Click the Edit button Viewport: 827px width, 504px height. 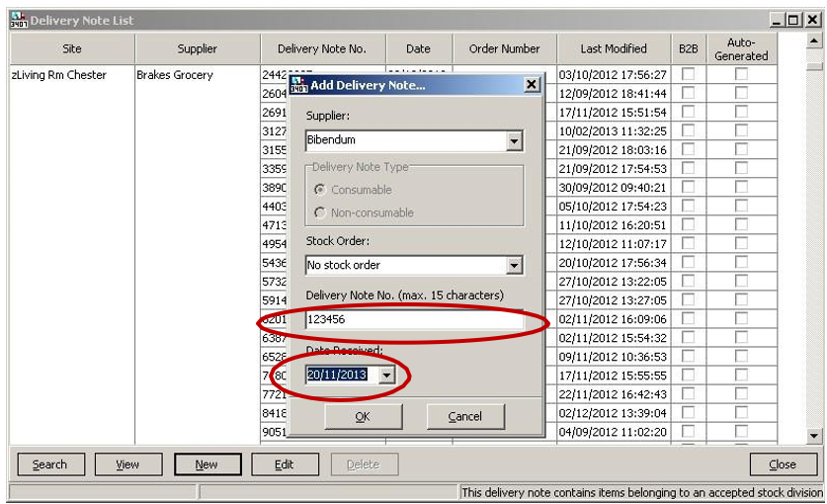point(285,464)
